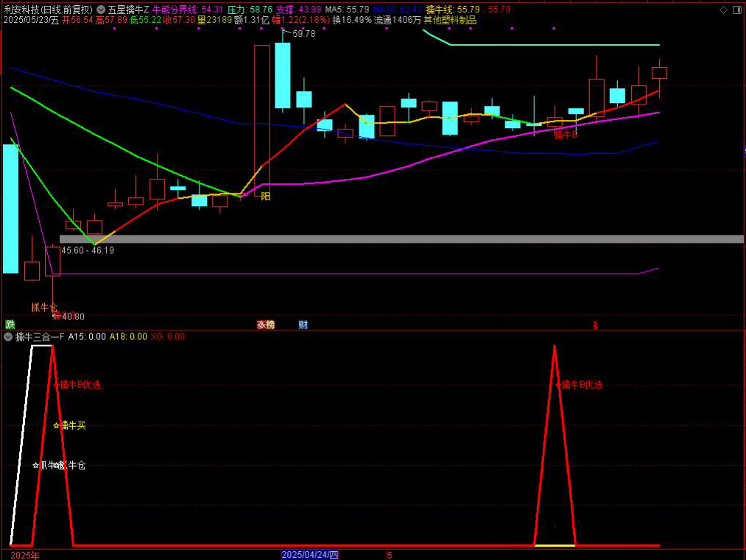Click the green 跌 marker icon
Image resolution: width=746 pixels, height=560 pixels.
(x=10, y=325)
